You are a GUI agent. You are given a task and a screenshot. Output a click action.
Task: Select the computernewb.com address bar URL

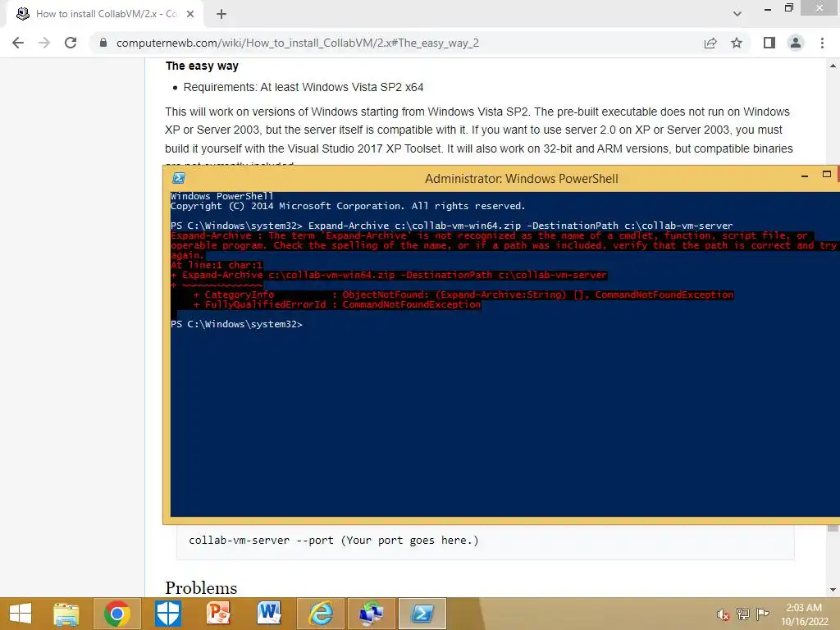coord(297,43)
